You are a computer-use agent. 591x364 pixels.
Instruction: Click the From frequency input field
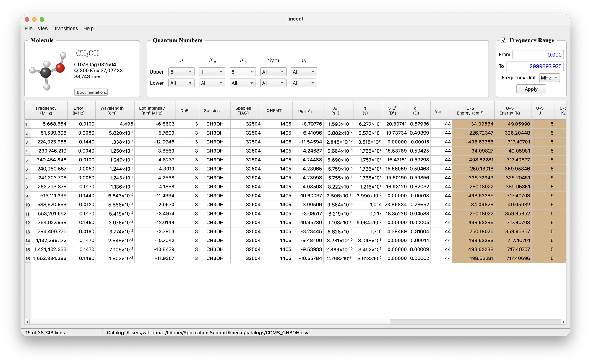[538, 55]
